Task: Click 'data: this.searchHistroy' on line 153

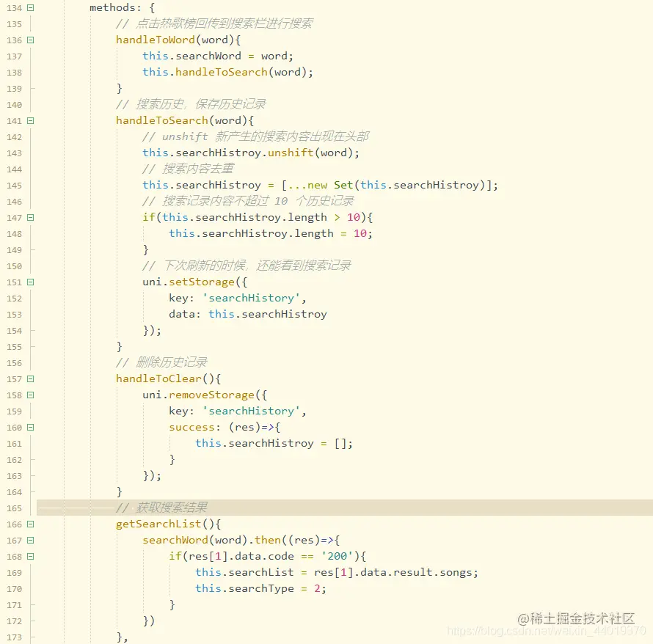Action: coord(248,315)
